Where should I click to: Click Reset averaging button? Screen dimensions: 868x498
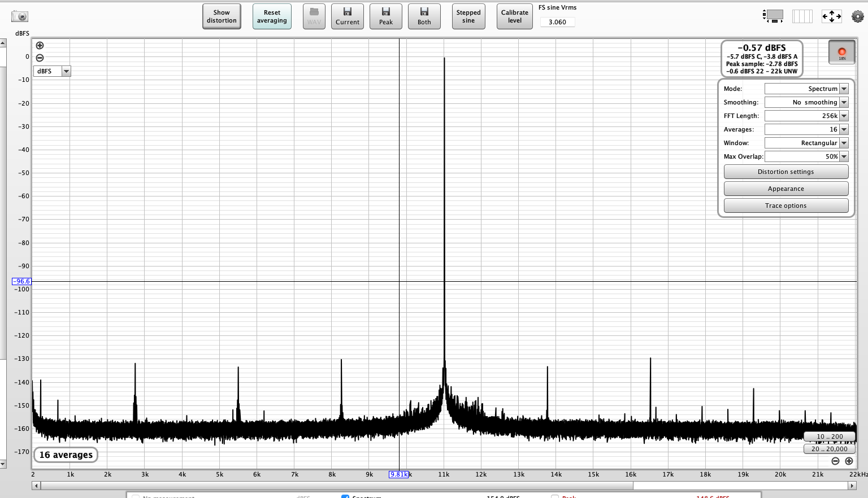tap(272, 16)
